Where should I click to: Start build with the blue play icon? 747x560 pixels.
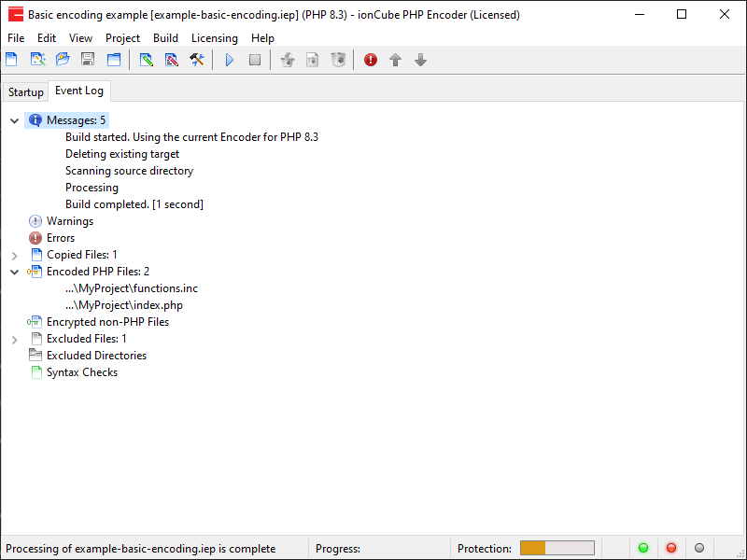(x=230, y=60)
